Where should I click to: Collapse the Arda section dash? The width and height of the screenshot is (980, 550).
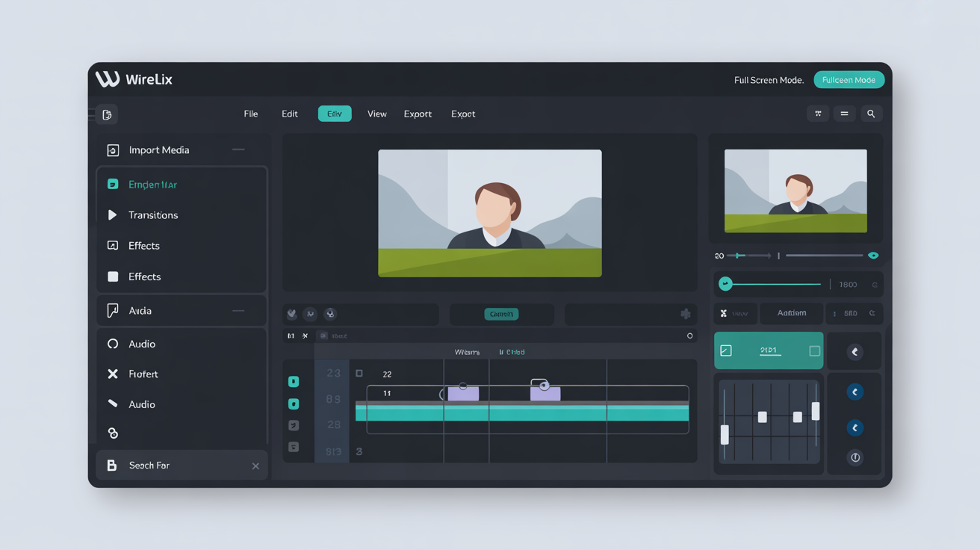238,310
